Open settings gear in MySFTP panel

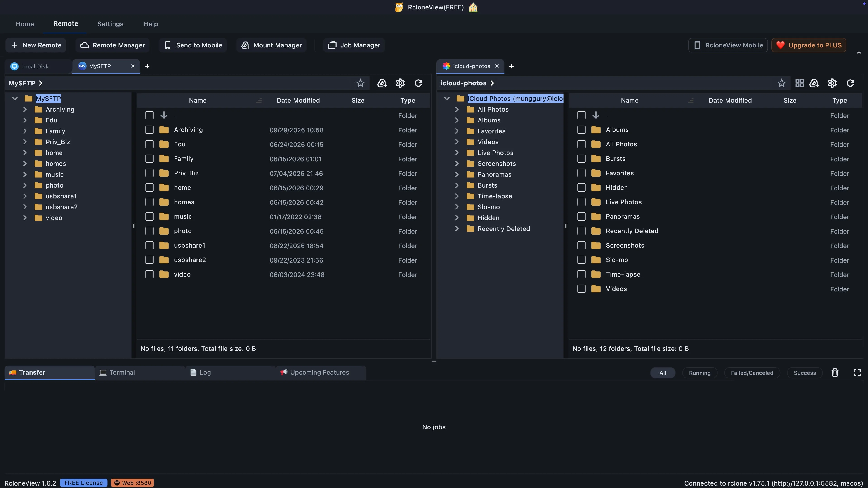[x=400, y=83]
